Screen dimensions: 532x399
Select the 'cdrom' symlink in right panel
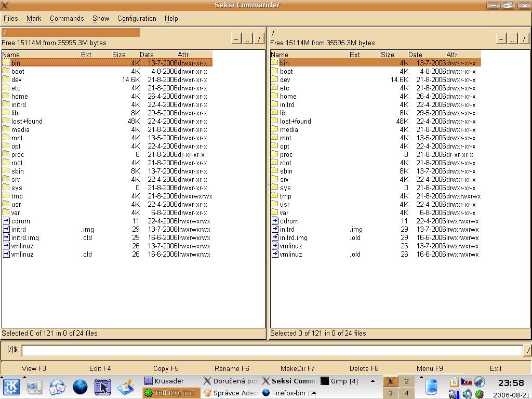coord(289,221)
